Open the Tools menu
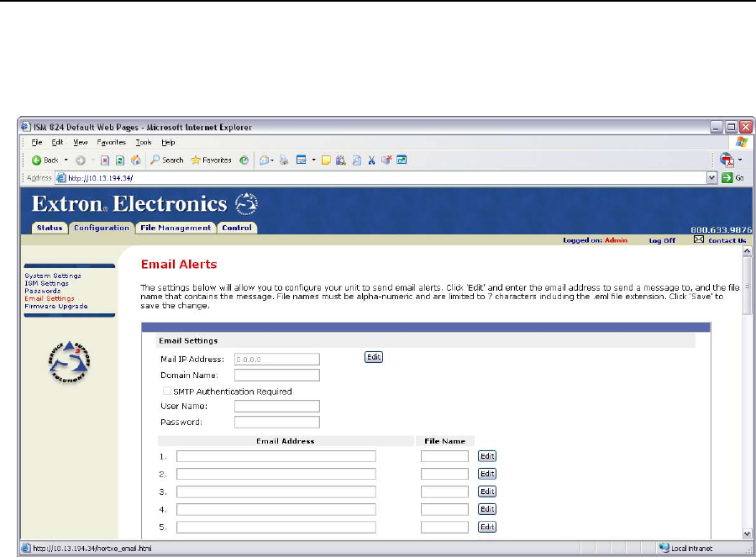The image size is (756, 557). coord(143,143)
